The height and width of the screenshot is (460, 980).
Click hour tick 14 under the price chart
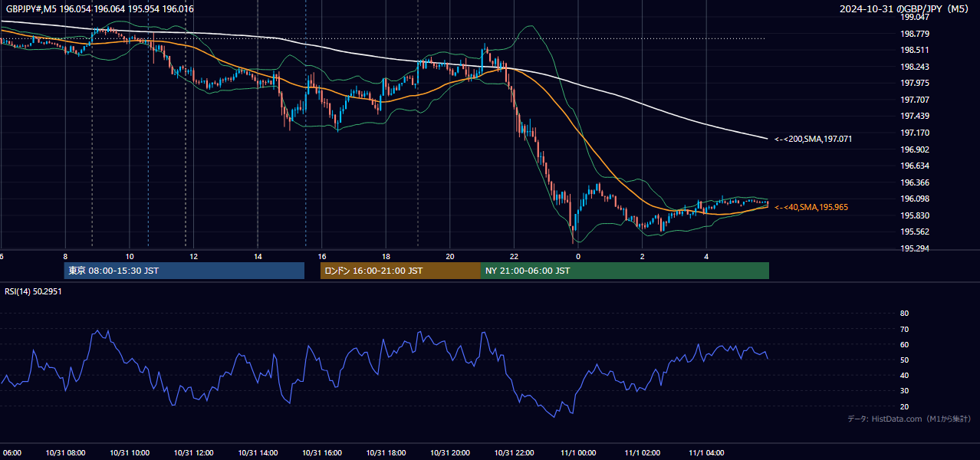258,256
